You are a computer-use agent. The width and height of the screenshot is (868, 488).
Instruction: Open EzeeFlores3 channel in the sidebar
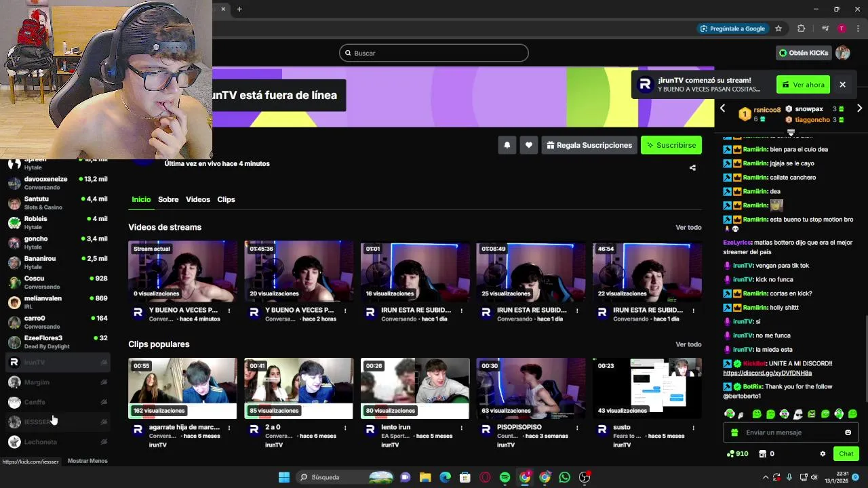[58, 342]
